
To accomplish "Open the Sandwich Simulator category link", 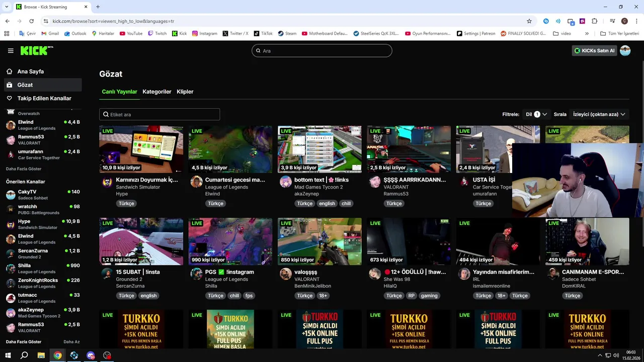I will [x=138, y=187].
